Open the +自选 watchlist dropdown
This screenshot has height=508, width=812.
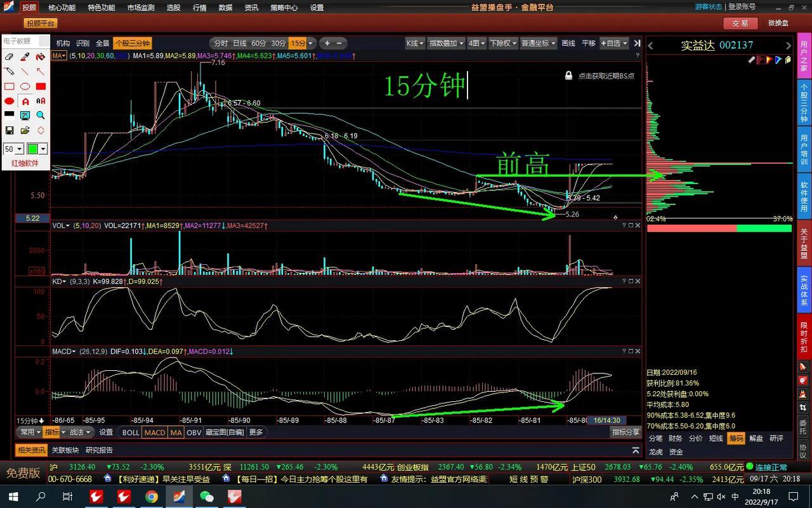(614, 43)
